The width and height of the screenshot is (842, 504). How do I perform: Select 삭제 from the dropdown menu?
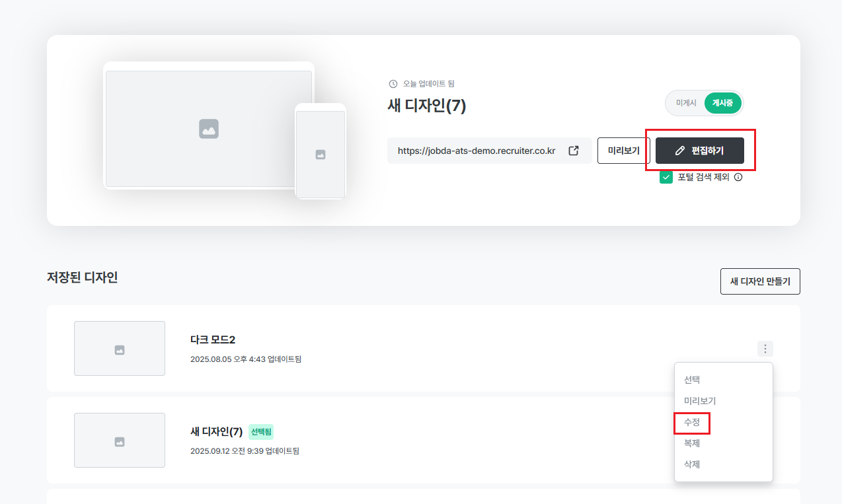[x=692, y=464]
